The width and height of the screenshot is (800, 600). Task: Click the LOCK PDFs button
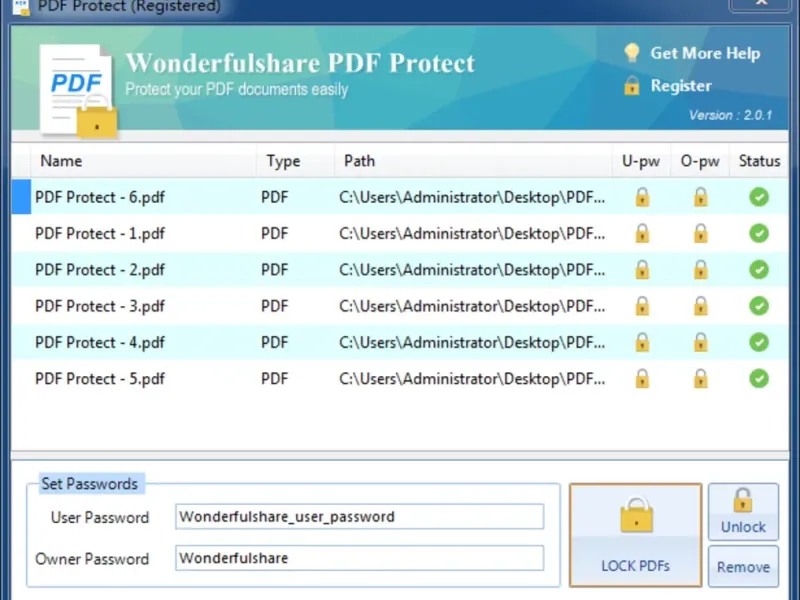pyautogui.click(x=635, y=535)
